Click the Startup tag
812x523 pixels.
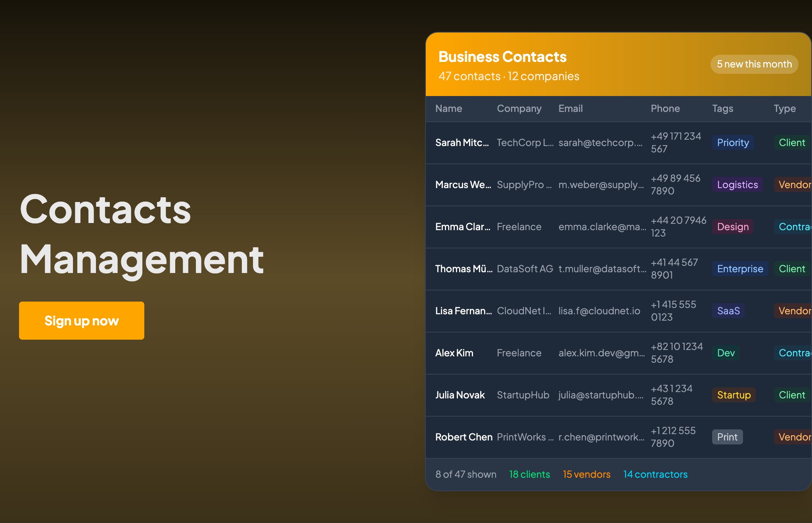[x=734, y=395]
